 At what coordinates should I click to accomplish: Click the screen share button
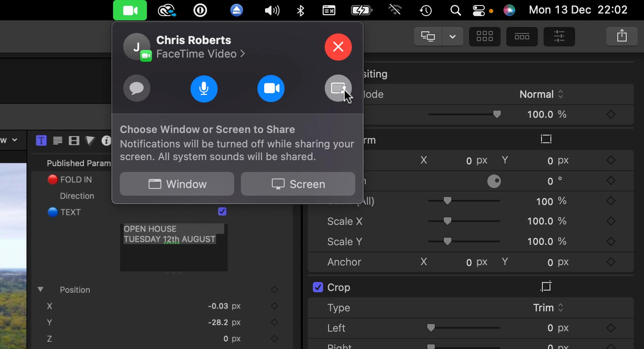338,88
